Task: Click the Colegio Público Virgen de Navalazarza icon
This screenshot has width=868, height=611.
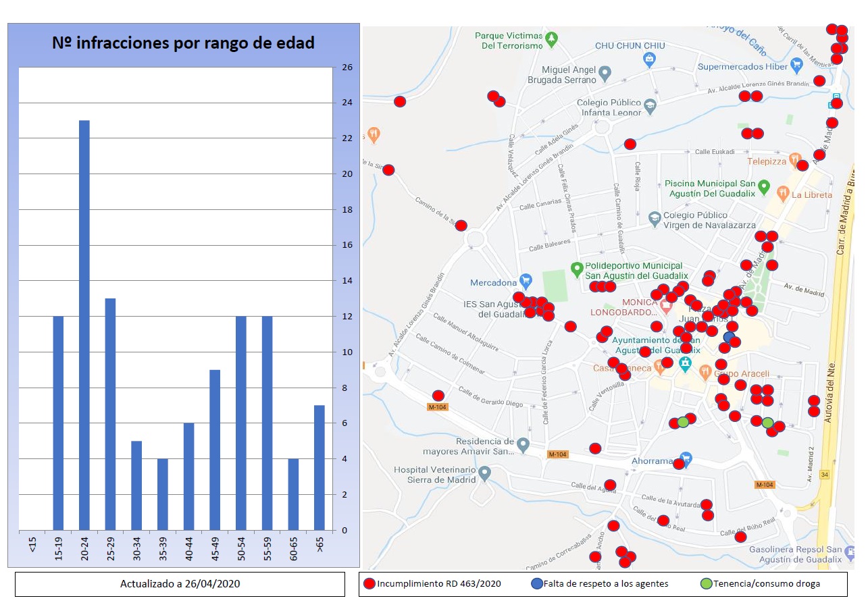Action: (x=654, y=218)
